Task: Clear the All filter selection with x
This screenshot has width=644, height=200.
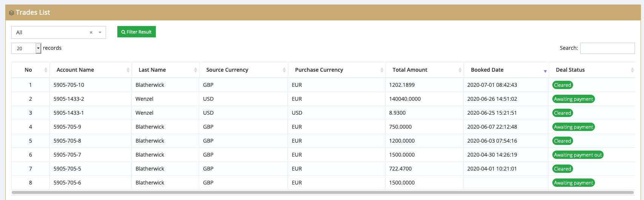Action: [91, 32]
